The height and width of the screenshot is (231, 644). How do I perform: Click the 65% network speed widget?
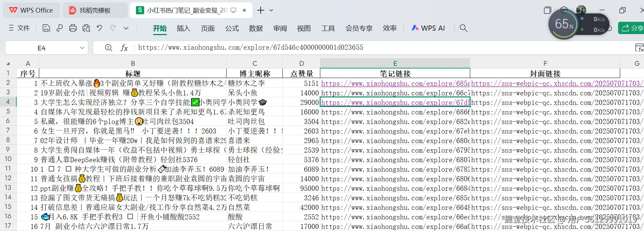point(564,24)
